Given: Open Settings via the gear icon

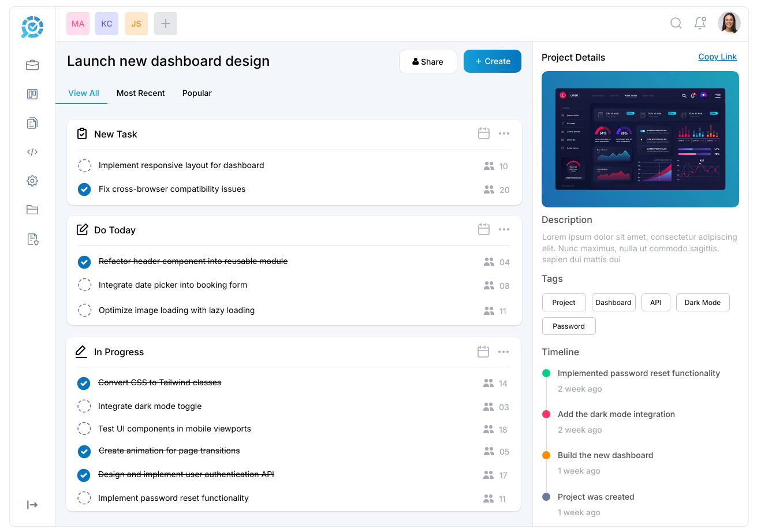Looking at the screenshot, I should point(32,181).
